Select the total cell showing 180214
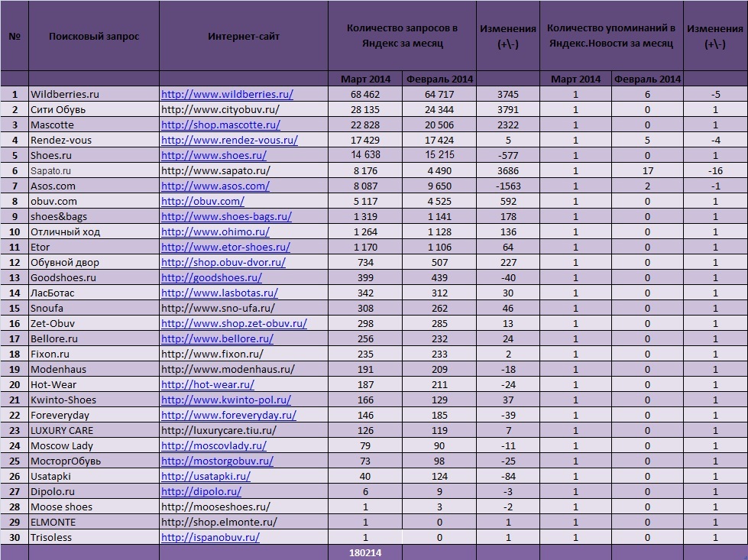Screen dimensions: 748x560 click(365, 552)
